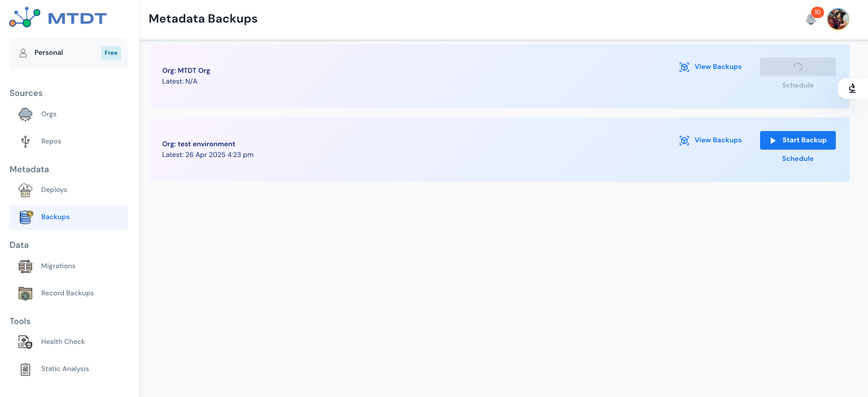The height and width of the screenshot is (397, 868).
Task: Click the Health Check icon
Action: [x=25, y=342]
